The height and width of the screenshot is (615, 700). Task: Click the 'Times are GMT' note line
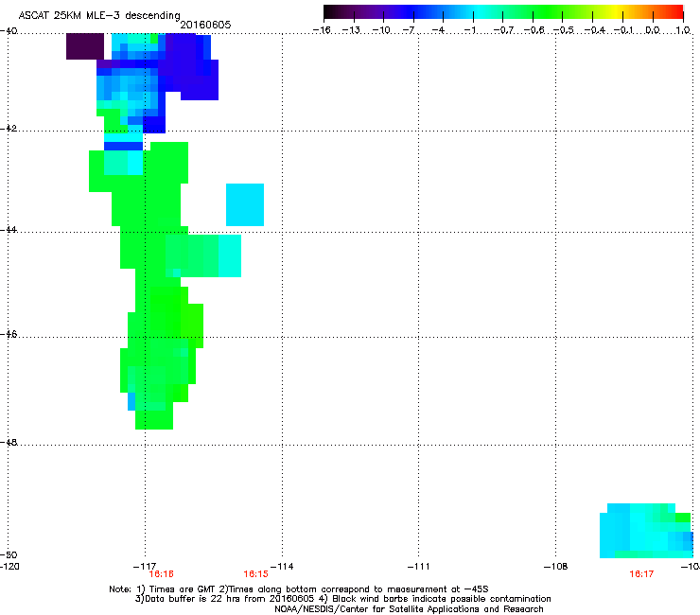(299, 589)
